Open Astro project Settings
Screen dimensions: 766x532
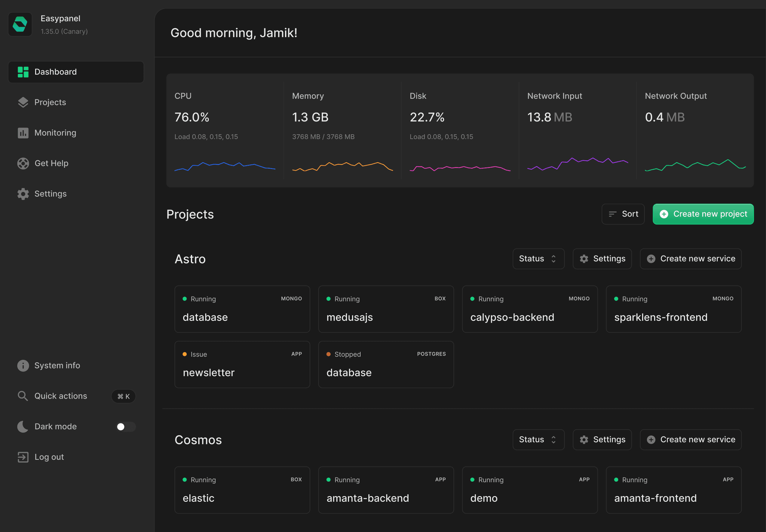tap(602, 259)
